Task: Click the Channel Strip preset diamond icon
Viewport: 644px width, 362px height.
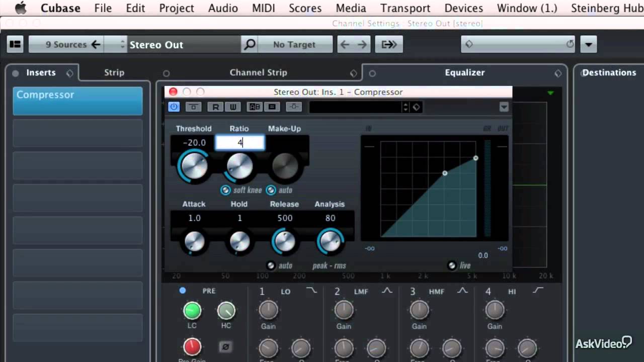Action: [x=353, y=73]
